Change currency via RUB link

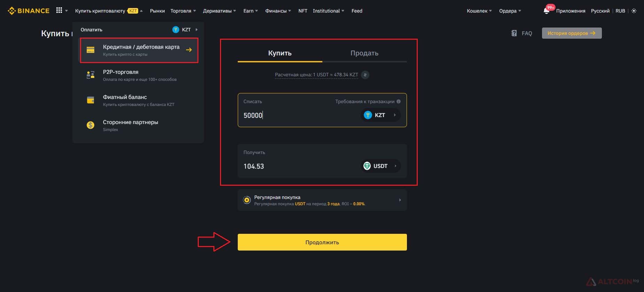click(620, 11)
